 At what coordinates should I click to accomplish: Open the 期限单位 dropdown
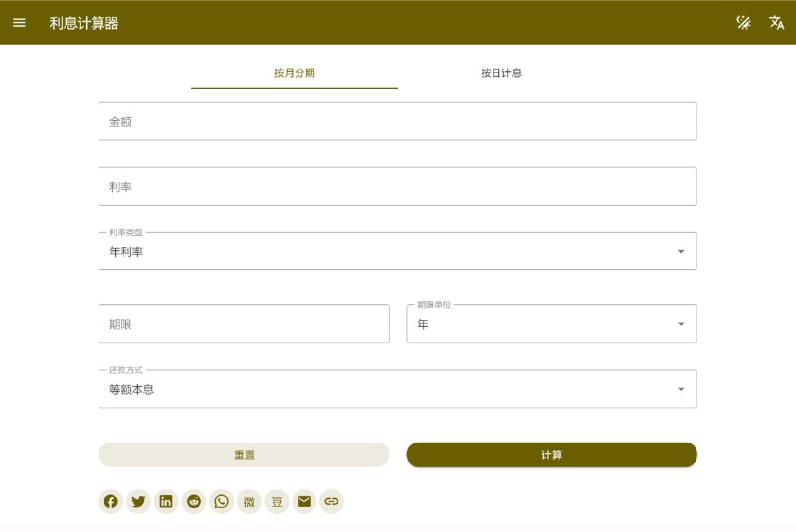click(551, 324)
